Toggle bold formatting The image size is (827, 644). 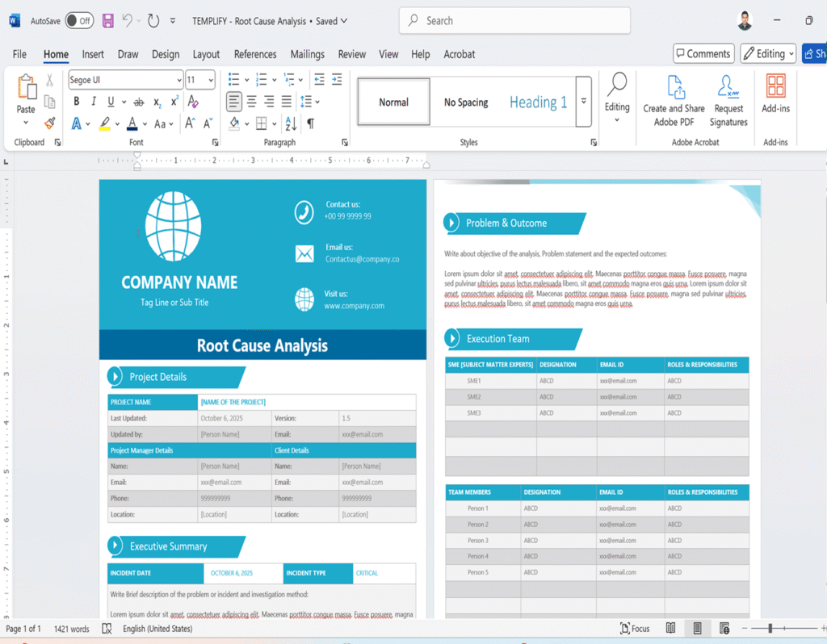[x=77, y=102]
